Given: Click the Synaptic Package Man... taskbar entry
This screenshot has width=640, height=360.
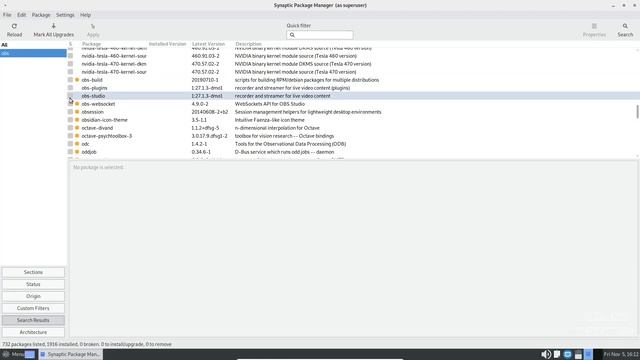Looking at the screenshot, I should tap(70, 354).
